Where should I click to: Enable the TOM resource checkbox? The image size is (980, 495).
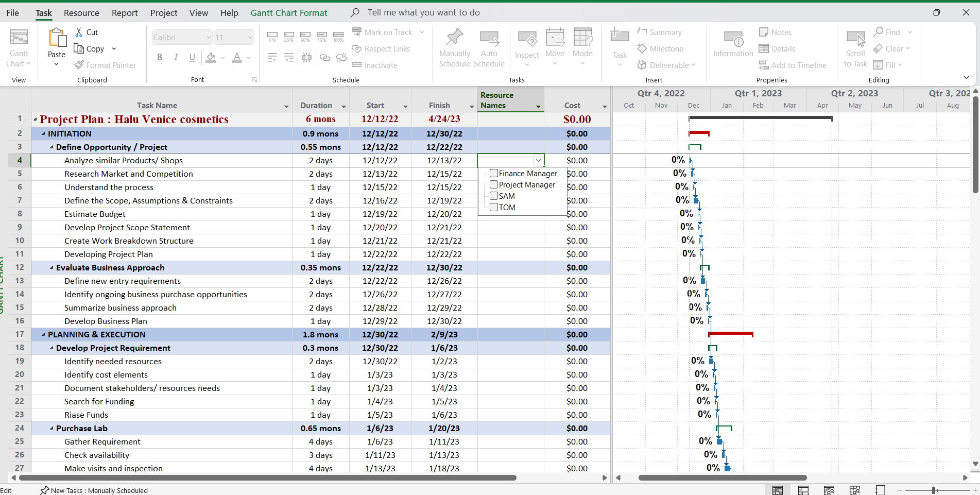[x=494, y=208]
